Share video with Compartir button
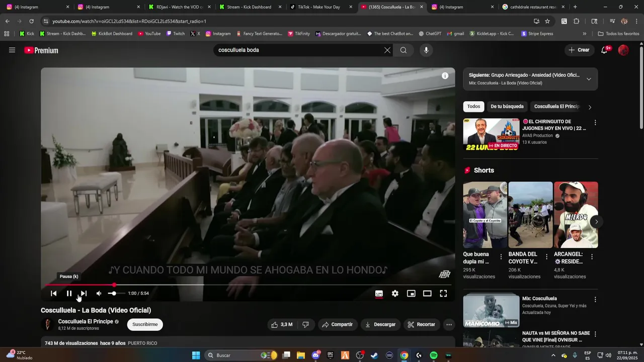The image size is (644, 362). (x=337, y=325)
